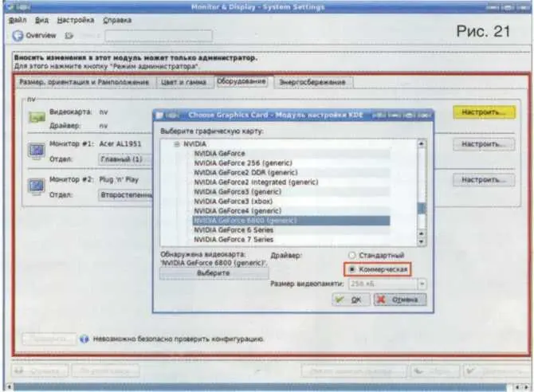Image resolution: width=534 pixels, height=392 pixels.
Task: Open the Вид menu
Action: 42,20
